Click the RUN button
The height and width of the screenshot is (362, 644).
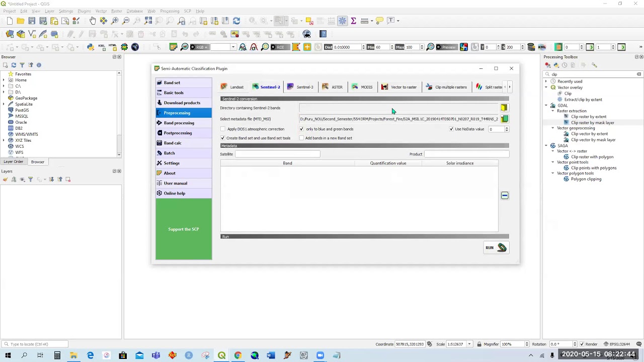pyautogui.click(x=496, y=247)
